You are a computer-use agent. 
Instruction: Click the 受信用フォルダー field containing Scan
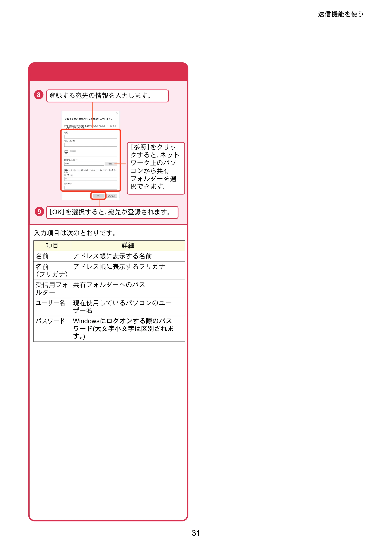[x=84, y=164]
